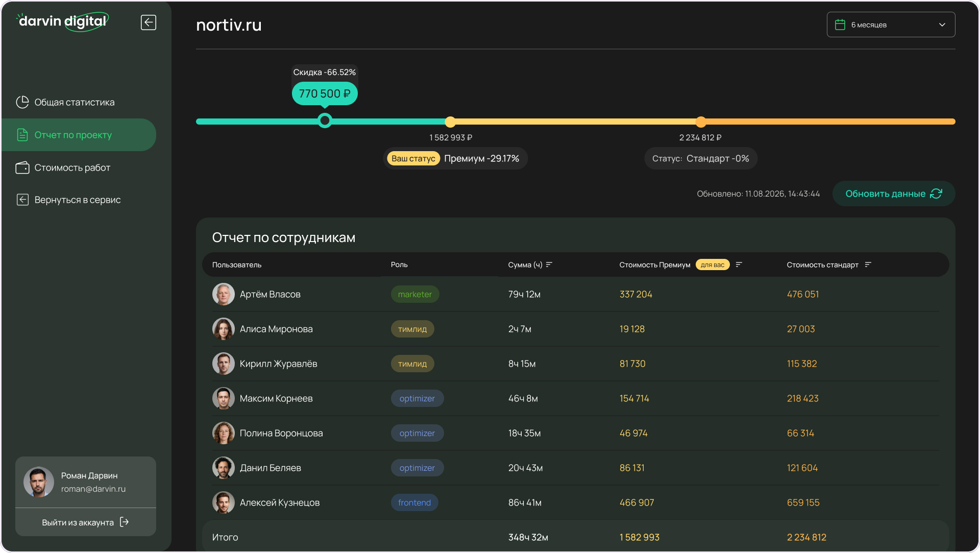
Task: Click the frontend role tag
Action: click(x=414, y=502)
